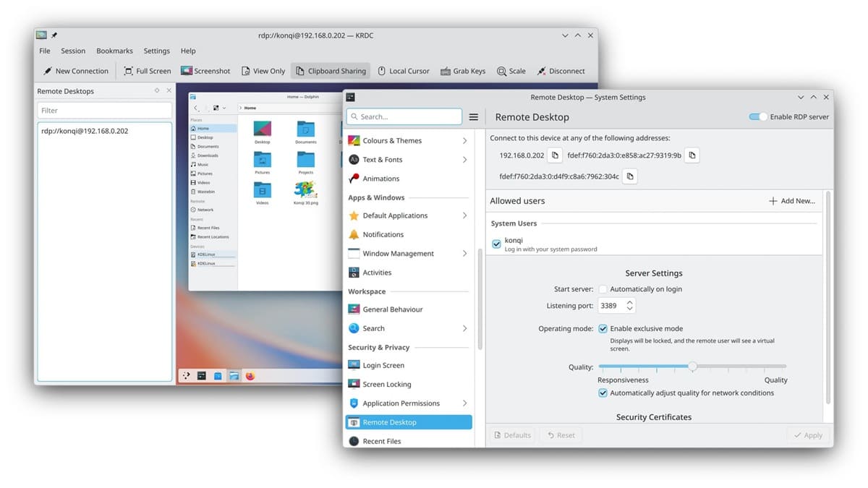Disconnect the current KRDC session

[561, 71]
